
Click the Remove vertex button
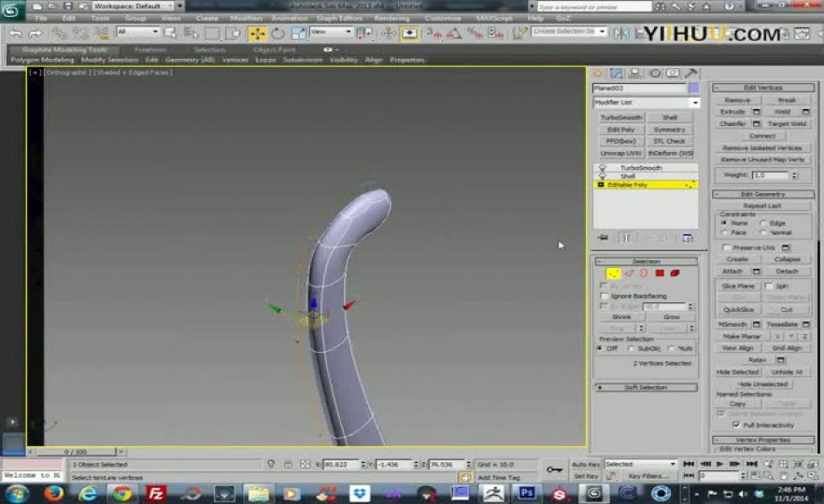[x=737, y=100]
